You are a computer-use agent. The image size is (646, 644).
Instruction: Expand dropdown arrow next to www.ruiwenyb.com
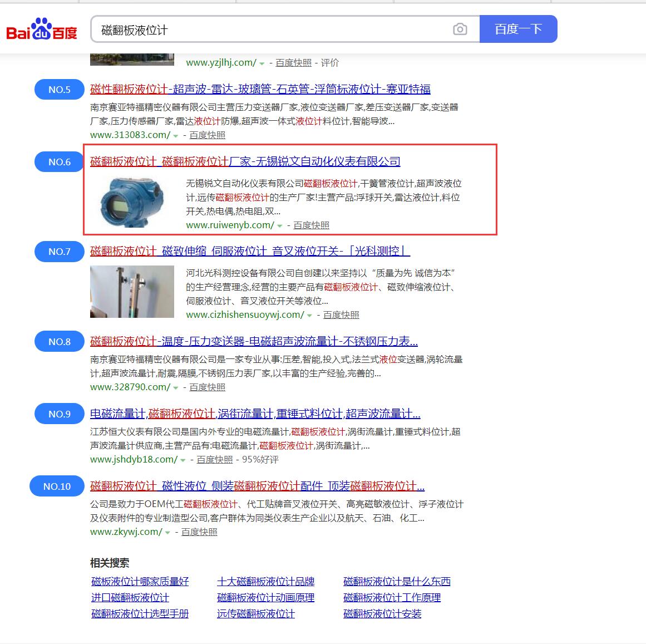coord(280,226)
